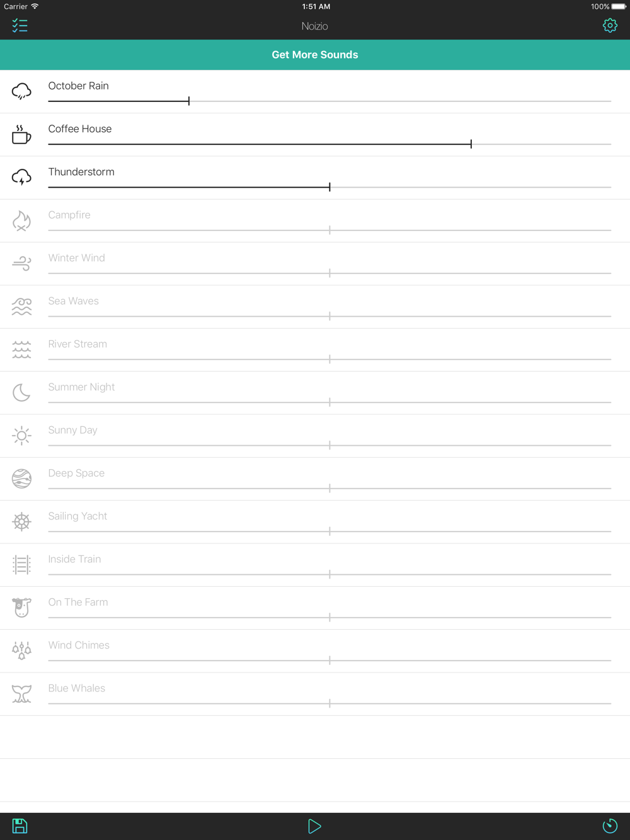Click the Coffee House volume slider handle
630x840 pixels.
point(471,144)
